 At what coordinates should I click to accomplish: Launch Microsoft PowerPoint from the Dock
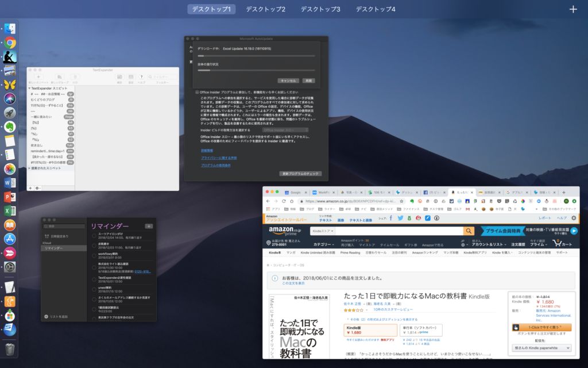coord(10,197)
